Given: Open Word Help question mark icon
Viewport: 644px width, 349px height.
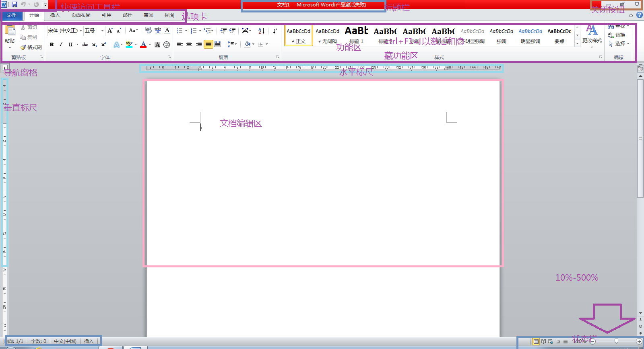Looking at the screenshot, I should coord(639,15).
